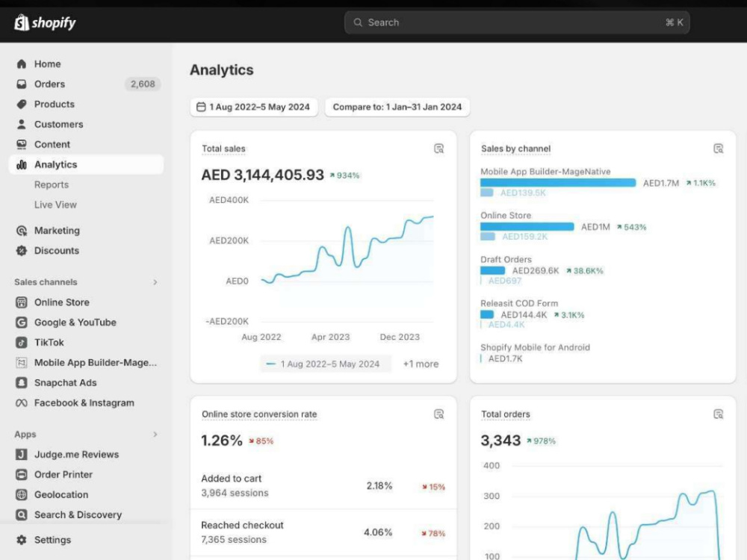Click Shopify Mobile for Android label
The image size is (747, 560).
[x=535, y=347]
